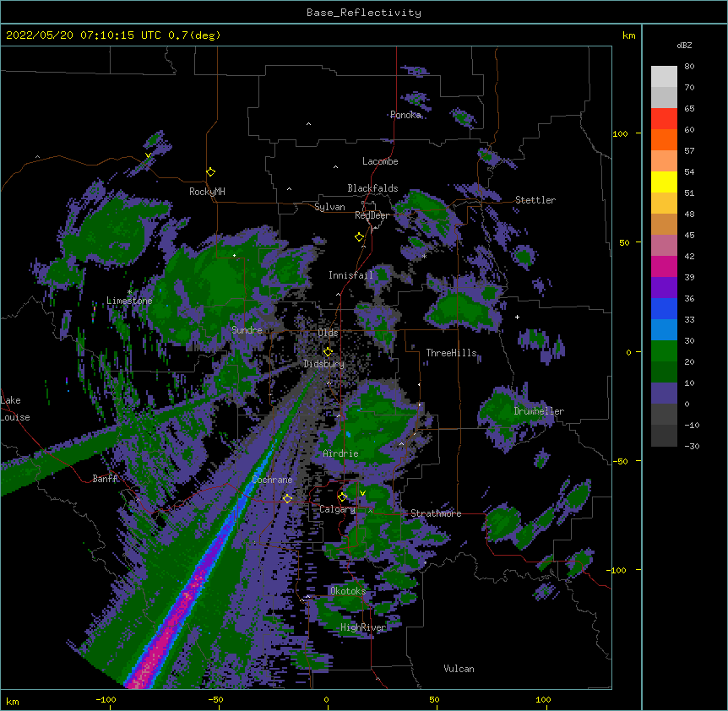Click the Sundre town label
The width and height of the screenshot is (728, 711).
click(x=247, y=330)
